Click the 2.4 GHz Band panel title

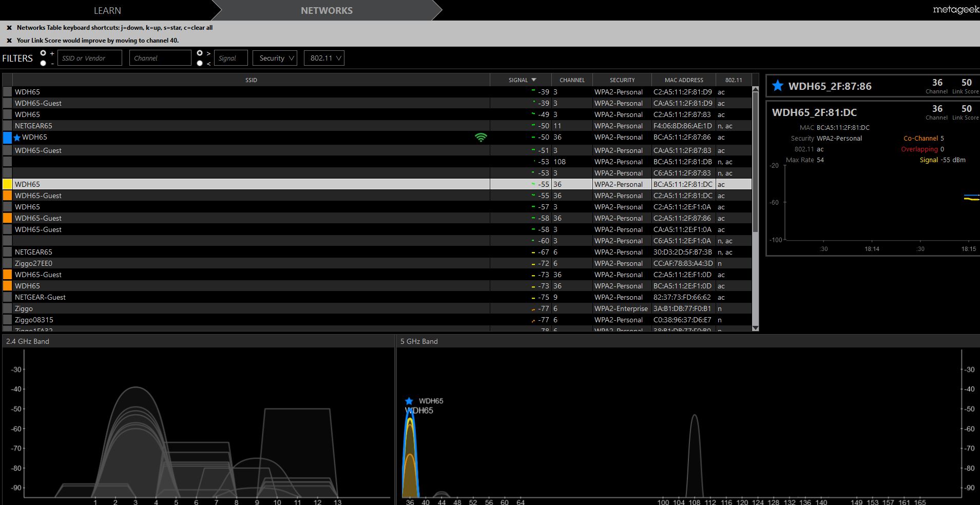(x=28, y=341)
